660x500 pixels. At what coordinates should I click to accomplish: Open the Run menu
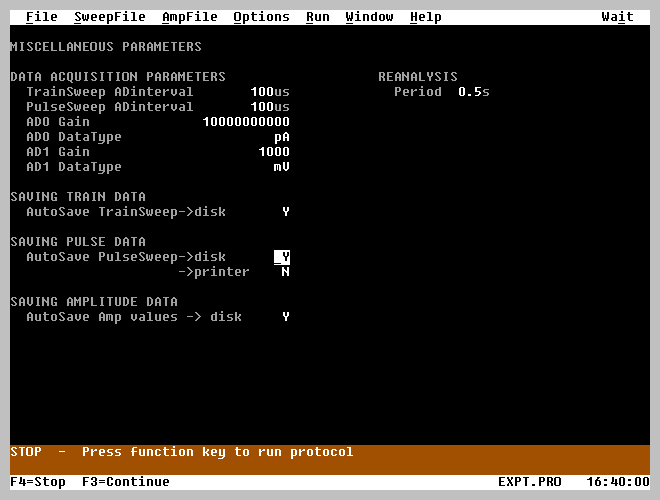click(317, 17)
